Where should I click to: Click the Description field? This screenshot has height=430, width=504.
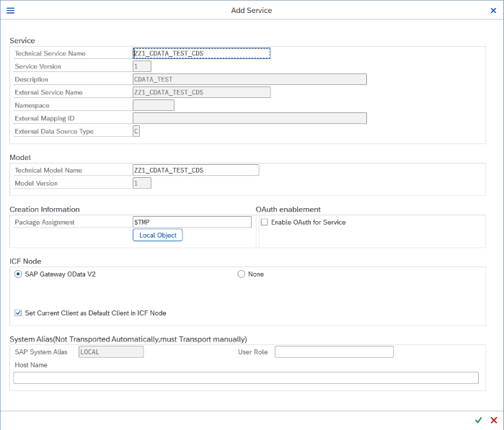249,79
